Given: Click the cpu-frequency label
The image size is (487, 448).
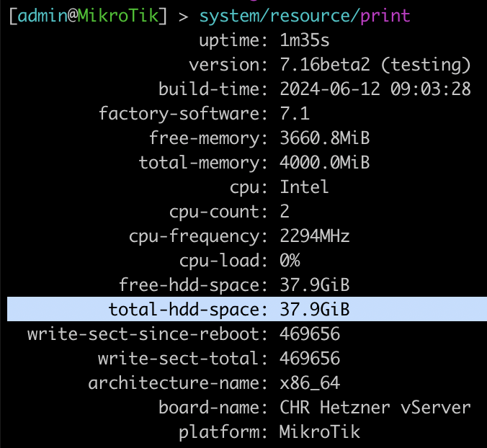Looking at the screenshot, I should 198,237.
